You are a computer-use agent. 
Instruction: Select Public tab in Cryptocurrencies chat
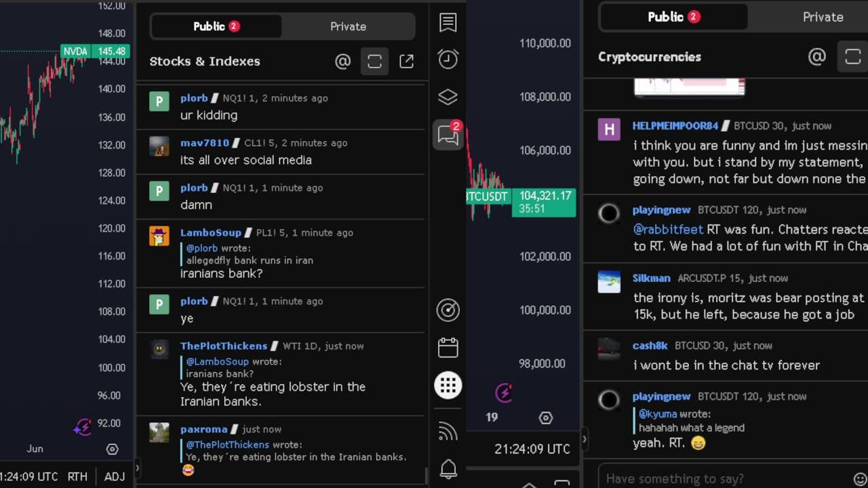tap(673, 17)
